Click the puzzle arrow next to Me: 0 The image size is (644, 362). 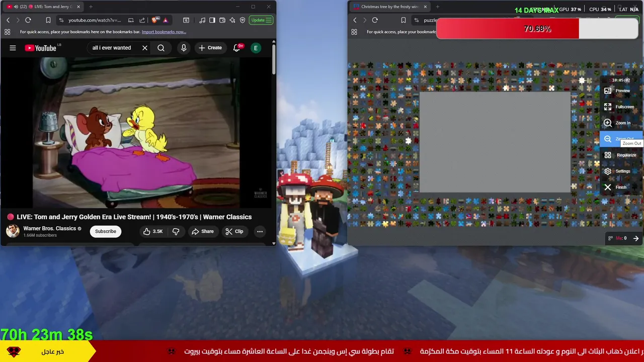(x=636, y=238)
